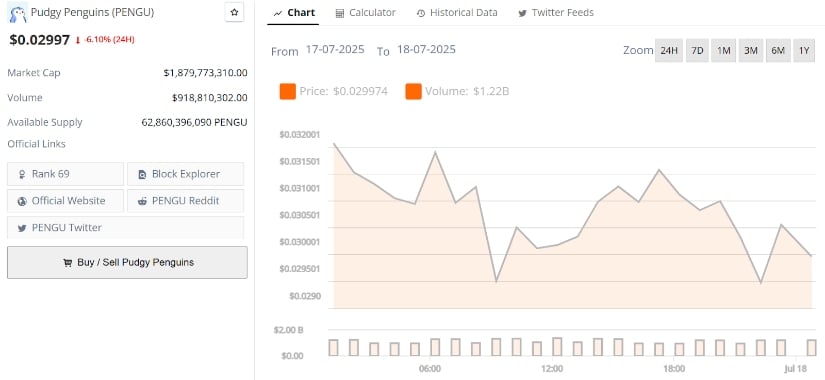Open the From date field 17-07-2025
The height and width of the screenshot is (380, 825).
point(335,50)
